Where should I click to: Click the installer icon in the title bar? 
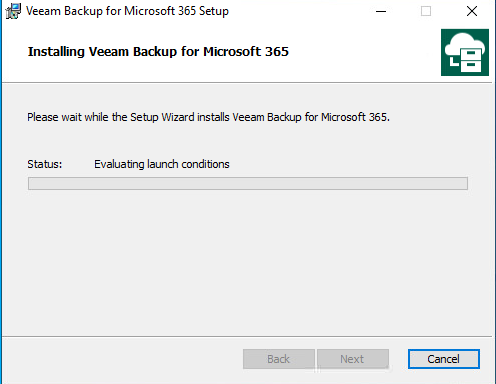[x=13, y=11]
